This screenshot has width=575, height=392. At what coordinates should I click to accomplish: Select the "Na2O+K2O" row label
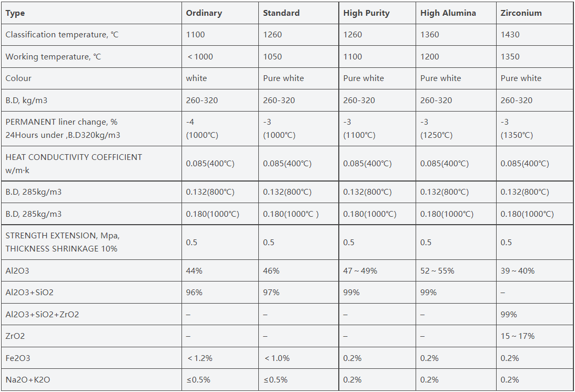click(28, 380)
